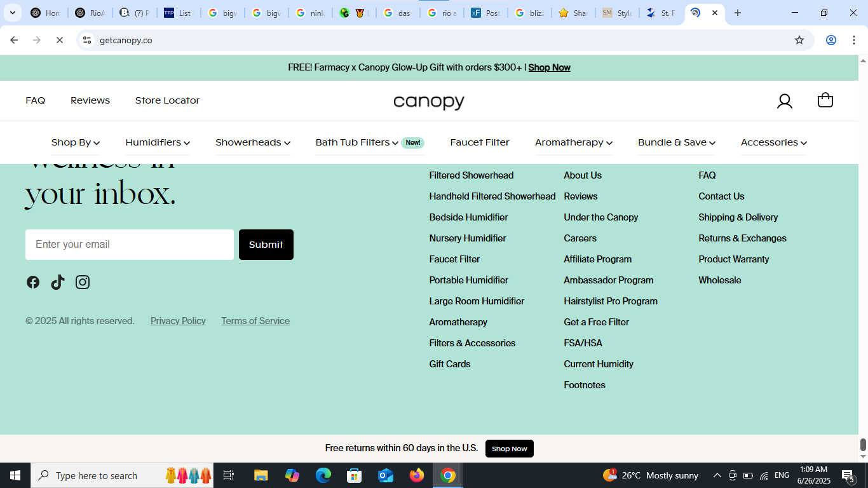Switch to the XF Post browser tab

coord(485,13)
